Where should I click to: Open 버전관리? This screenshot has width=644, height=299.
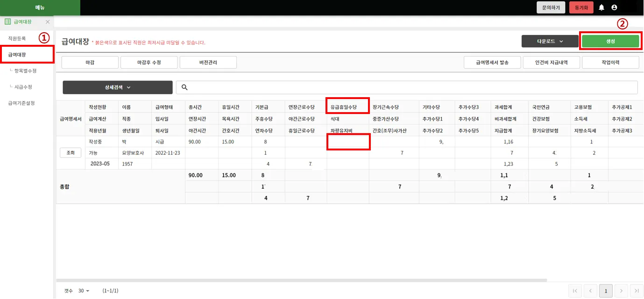[208, 62]
